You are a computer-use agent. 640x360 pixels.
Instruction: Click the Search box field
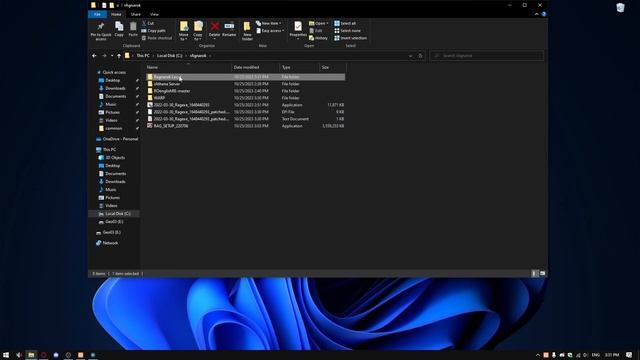(x=487, y=56)
